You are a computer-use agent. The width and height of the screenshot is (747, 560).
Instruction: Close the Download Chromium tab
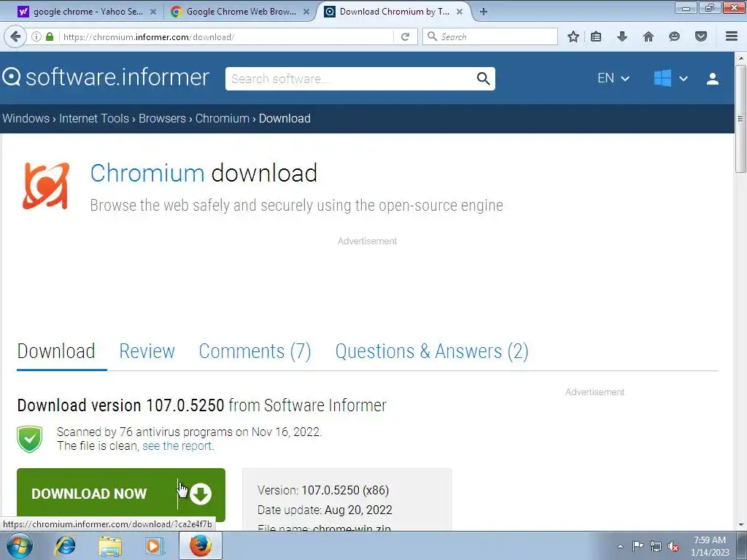tap(460, 12)
